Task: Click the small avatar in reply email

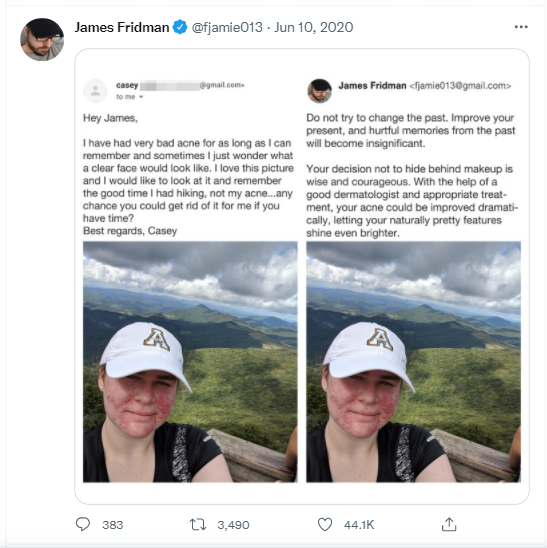Action: 319,91
